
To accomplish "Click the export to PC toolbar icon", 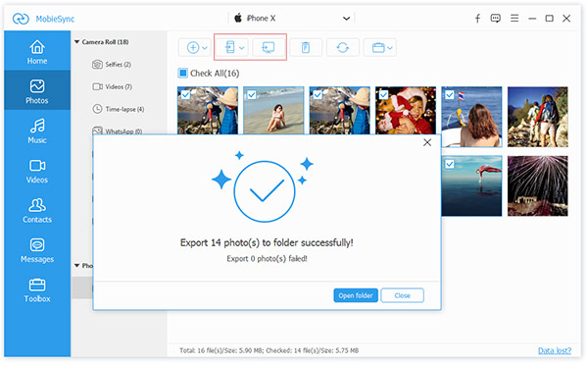I will pos(268,47).
